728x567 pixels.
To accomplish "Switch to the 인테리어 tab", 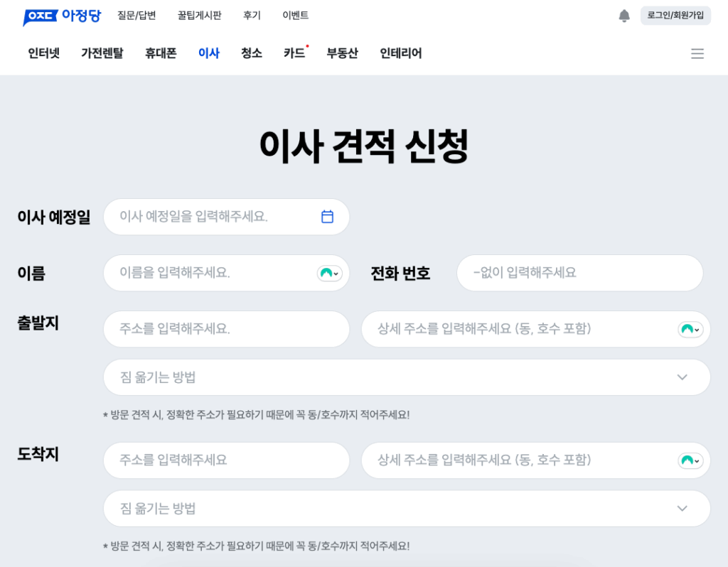I will (401, 53).
